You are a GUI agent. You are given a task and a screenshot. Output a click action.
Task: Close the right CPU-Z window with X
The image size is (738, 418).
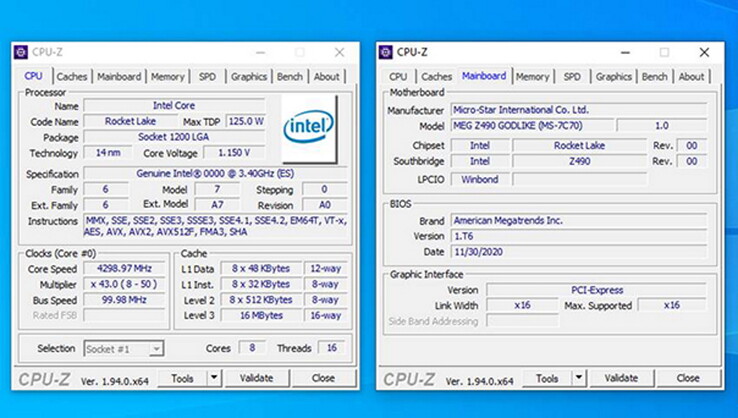point(704,53)
